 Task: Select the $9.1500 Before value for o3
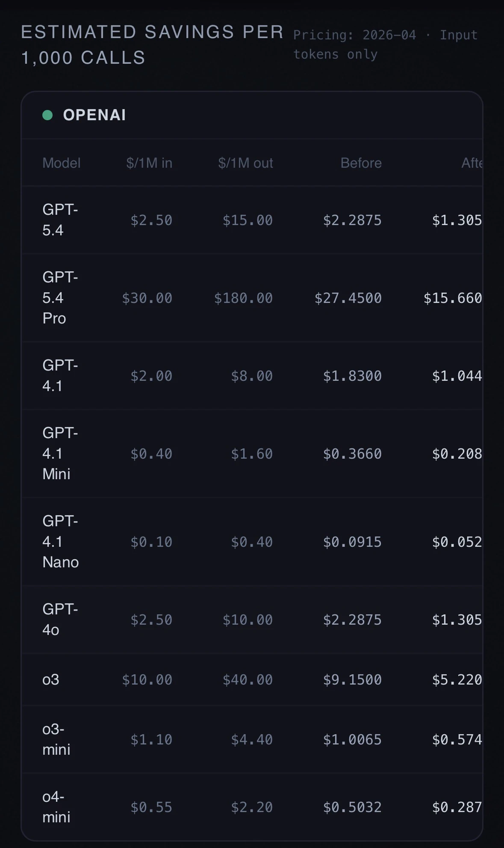tap(352, 680)
